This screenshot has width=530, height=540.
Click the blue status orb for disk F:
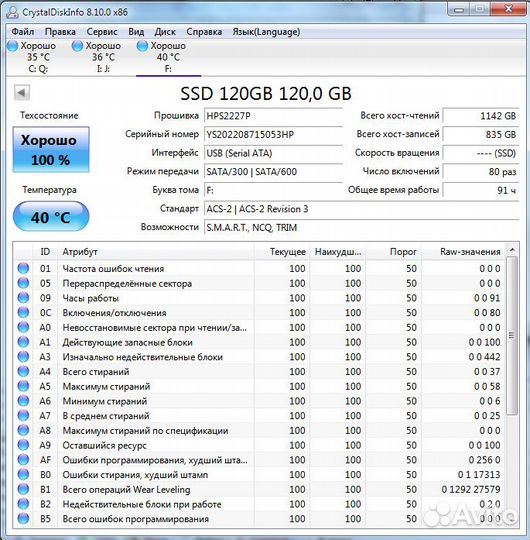(x=142, y=46)
